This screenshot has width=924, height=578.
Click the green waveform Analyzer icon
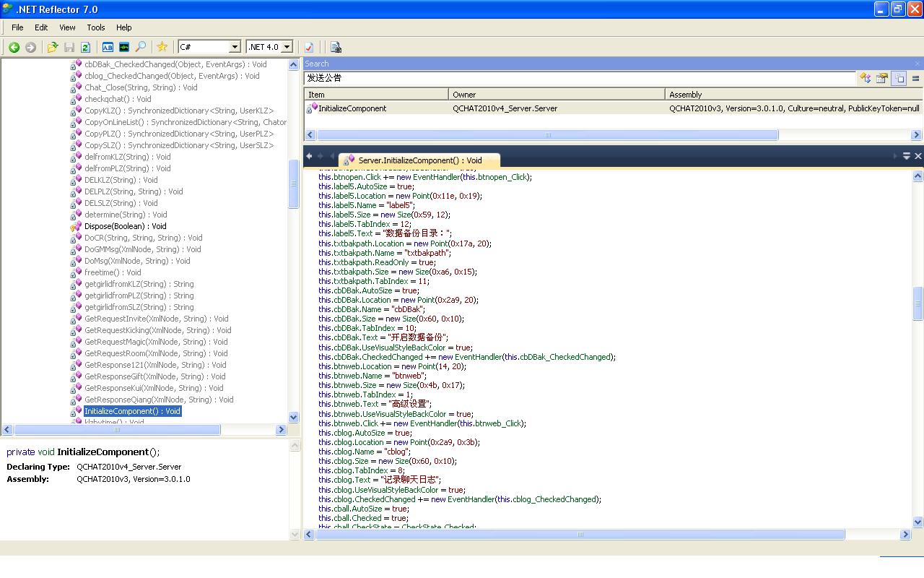124,47
